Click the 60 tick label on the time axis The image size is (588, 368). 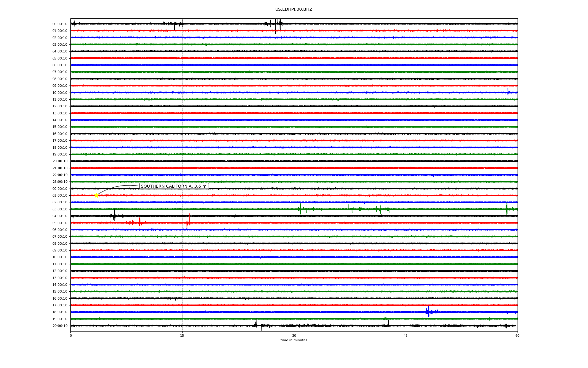[x=517, y=335]
